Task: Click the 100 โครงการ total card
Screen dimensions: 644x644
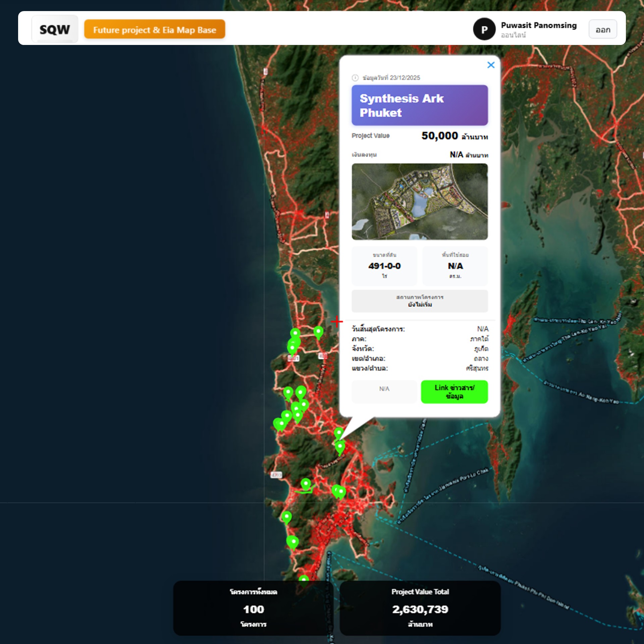Action: click(x=253, y=608)
